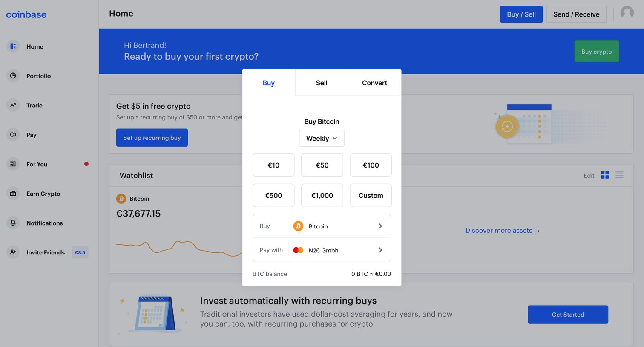Click the Invite Friends person icon
644x347 pixels.
tap(13, 252)
